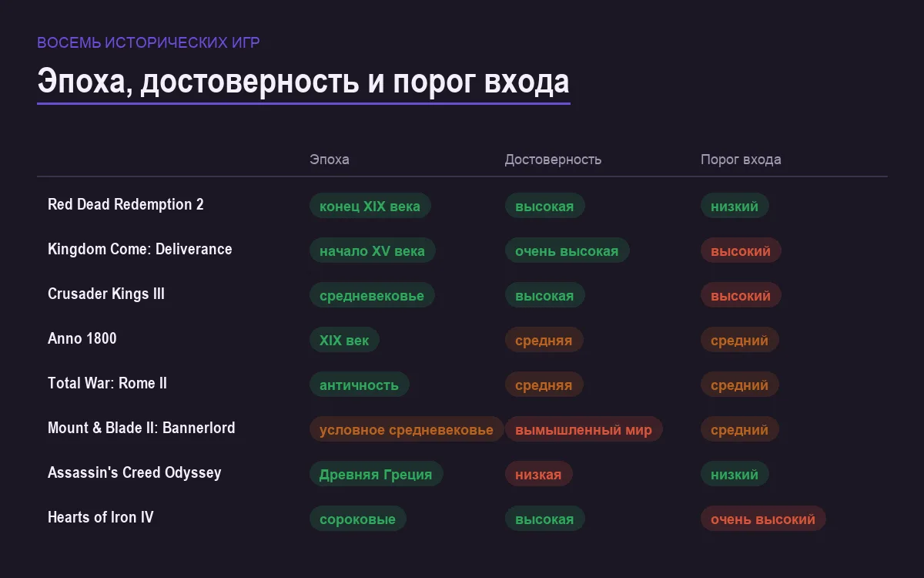Click Kingdom Come's "высокий" entry tag
This screenshot has width=924, height=578.
point(741,250)
